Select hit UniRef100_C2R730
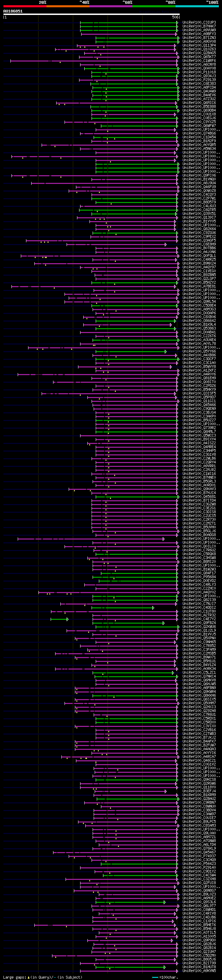Image resolution: width=222 pixels, height=980 pixels. point(199,520)
